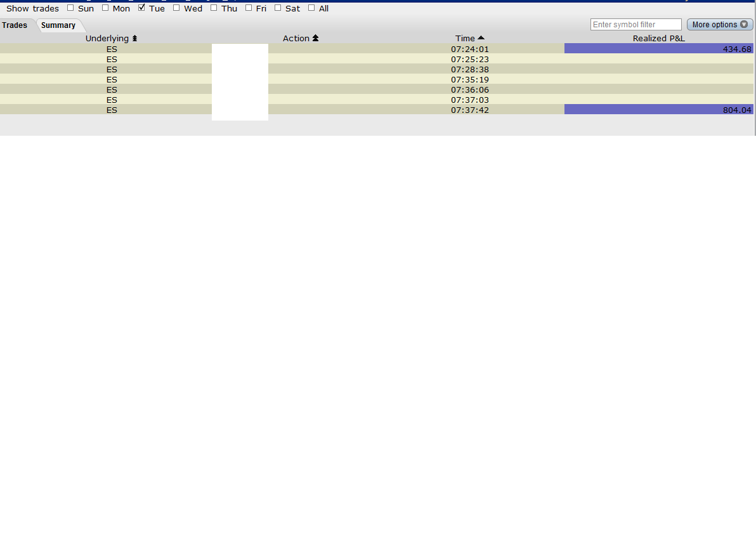756x552 pixels.
Task: Click the Underlying column sort arrows icon
Action: [x=134, y=38]
